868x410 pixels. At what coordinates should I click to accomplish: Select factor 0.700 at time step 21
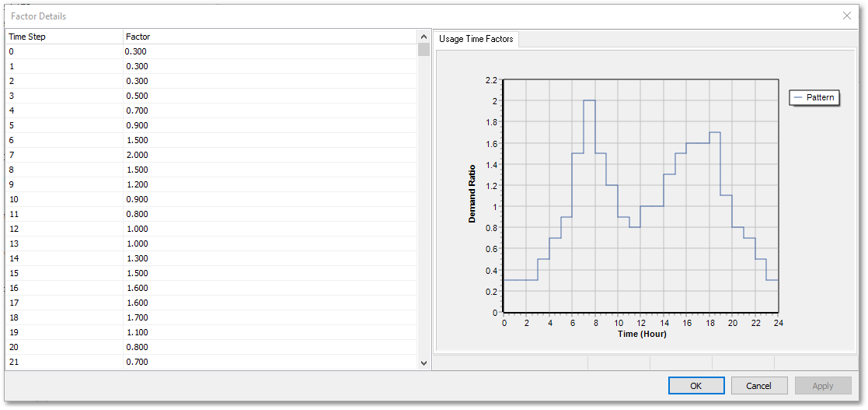(x=270, y=362)
